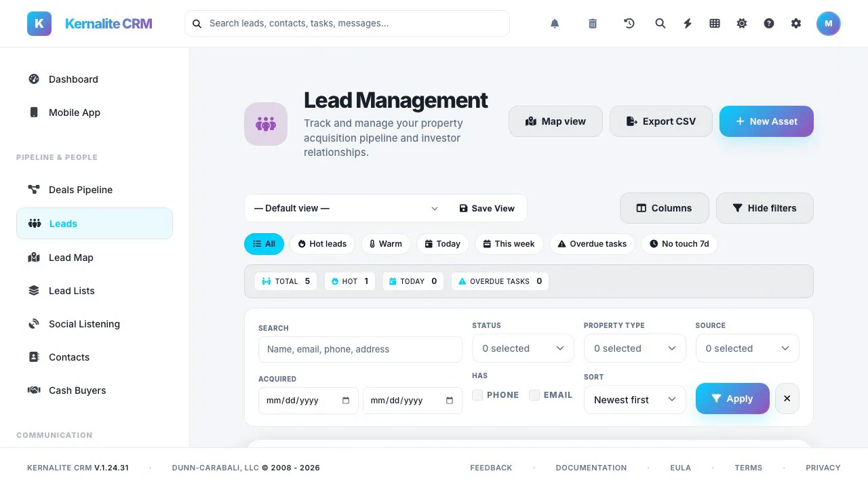Save the current view
The width and height of the screenshot is (868, 488).
[487, 209]
